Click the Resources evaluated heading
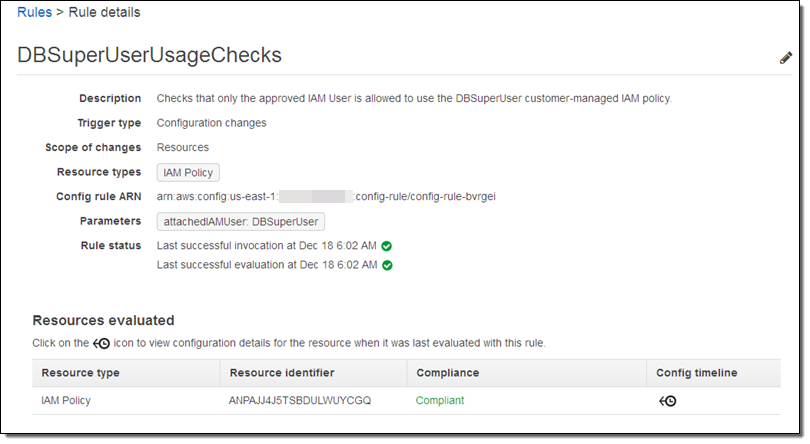Image resolution: width=810 pixels, height=444 pixels. point(104,321)
